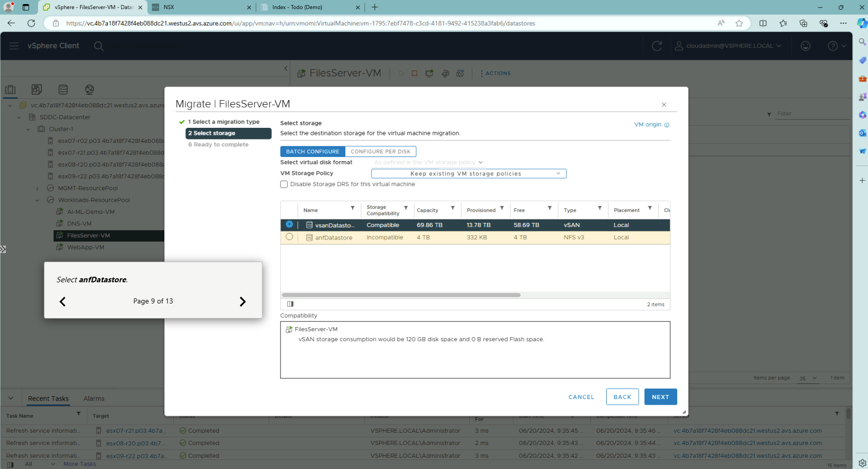Open the virtual disk format dropdown
868x469 pixels.
click(x=428, y=163)
